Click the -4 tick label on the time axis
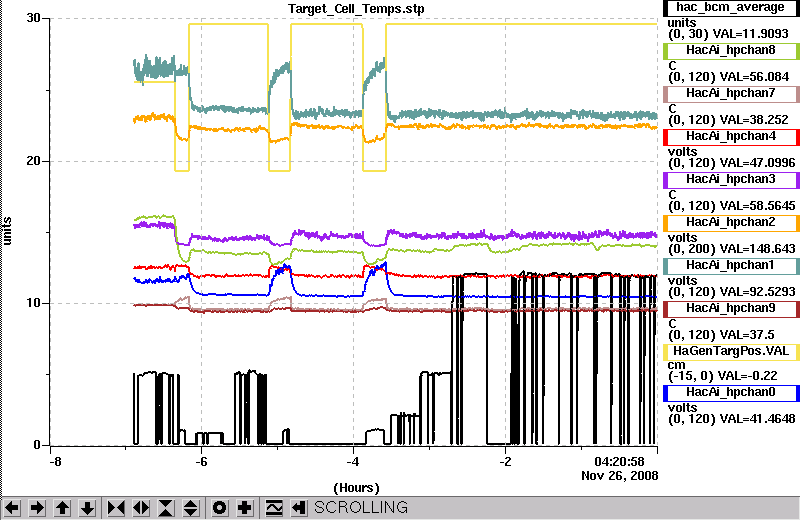800x520 pixels. tap(353, 462)
